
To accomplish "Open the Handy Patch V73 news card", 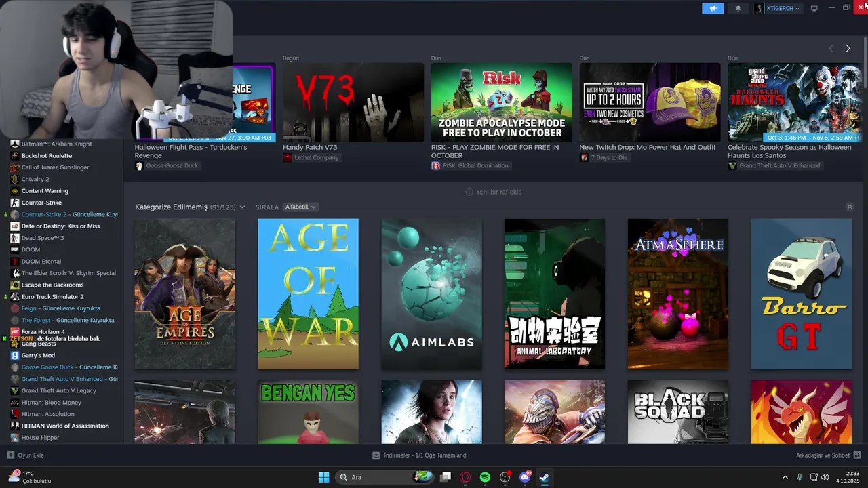I will pos(353,102).
